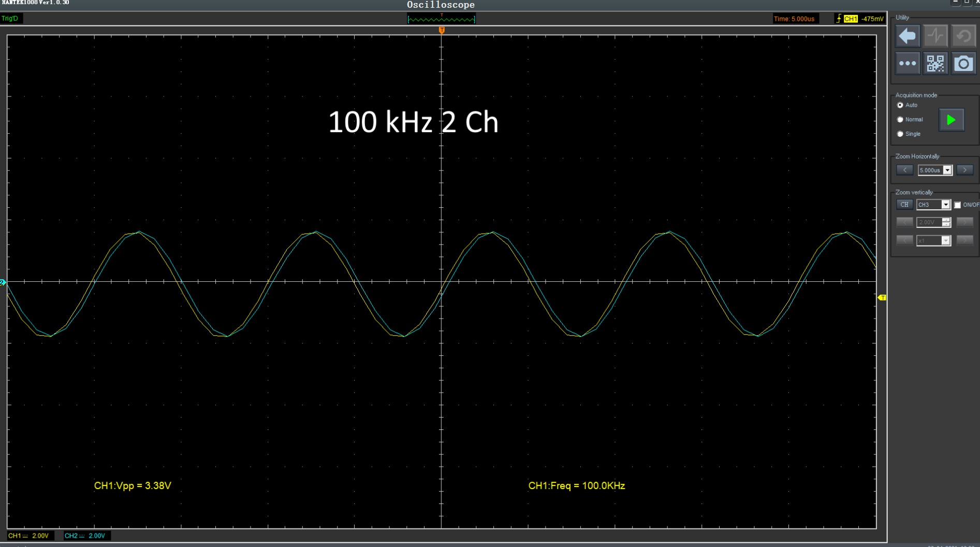
Task: Click left arrow beside x1 dropdown
Action: tap(904, 240)
